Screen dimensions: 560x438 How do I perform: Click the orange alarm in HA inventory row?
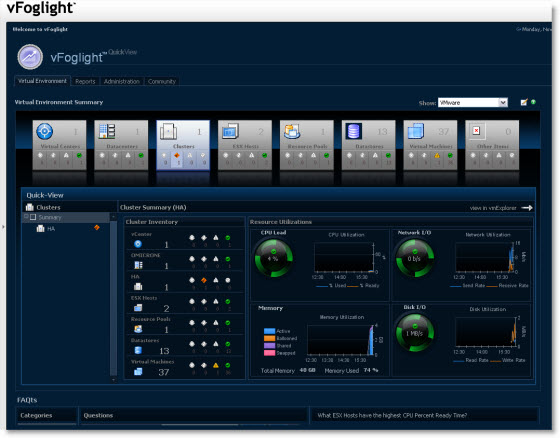[x=204, y=280]
